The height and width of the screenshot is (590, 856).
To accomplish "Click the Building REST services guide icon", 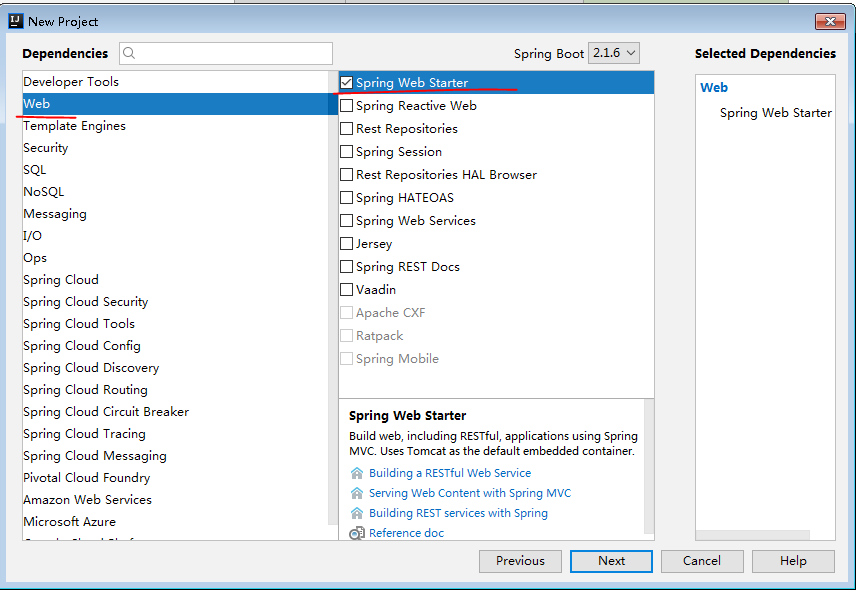I will pyautogui.click(x=357, y=513).
